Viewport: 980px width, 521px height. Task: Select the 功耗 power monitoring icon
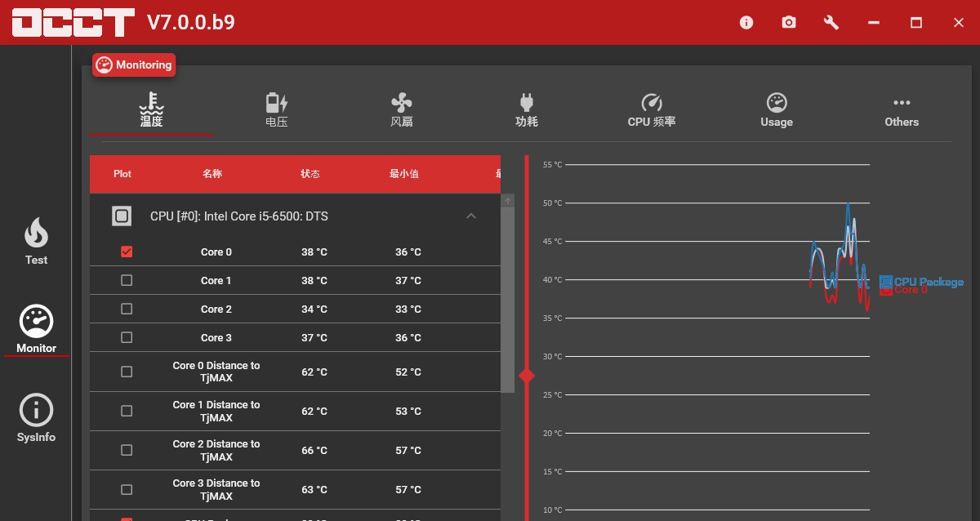(x=527, y=109)
